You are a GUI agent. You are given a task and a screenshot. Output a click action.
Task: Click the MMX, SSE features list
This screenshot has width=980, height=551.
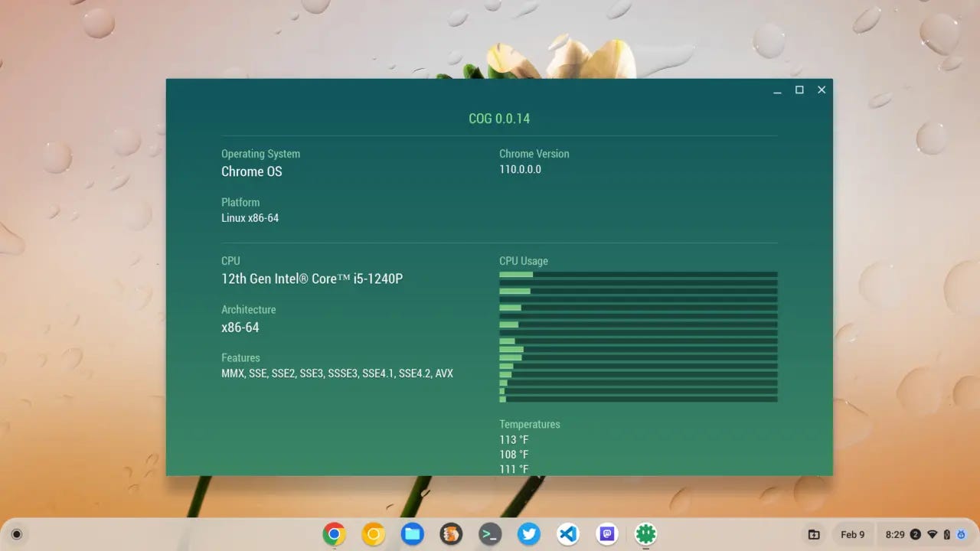coord(338,373)
